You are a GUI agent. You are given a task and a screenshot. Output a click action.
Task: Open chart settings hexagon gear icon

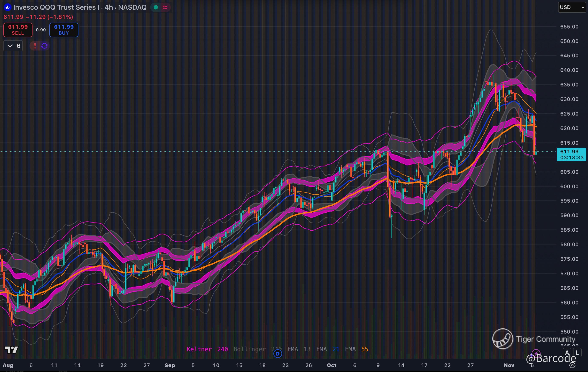(572, 365)
